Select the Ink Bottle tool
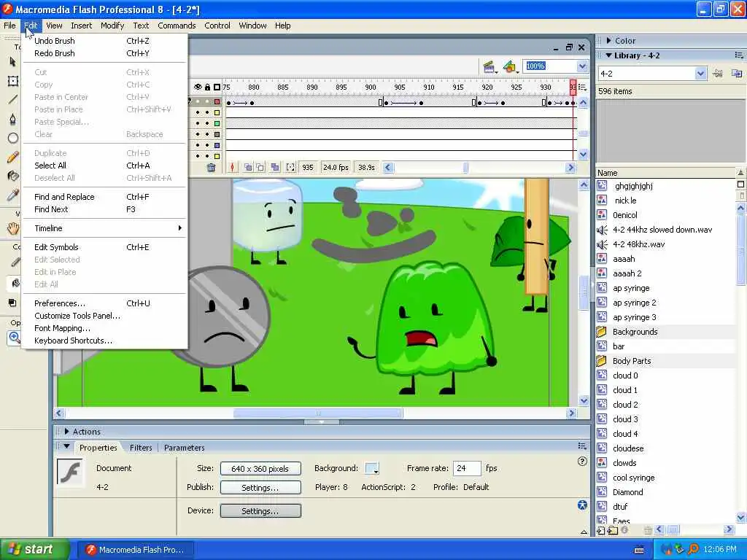 [x=13, y=176]
